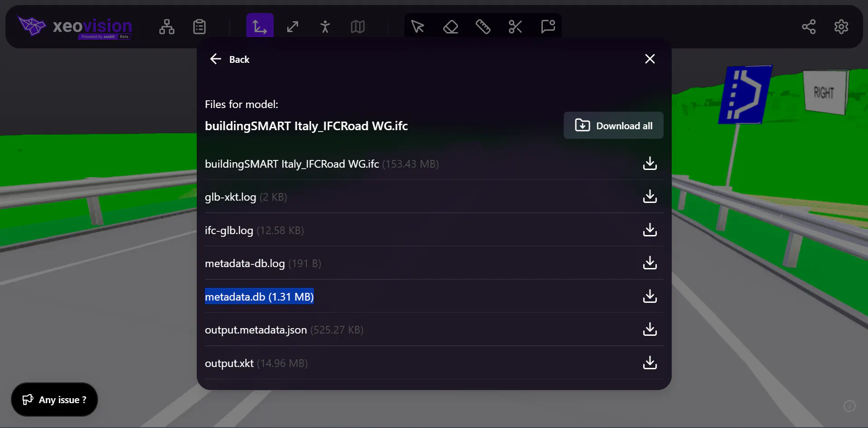Download the output.xkt file

(650, 363)
